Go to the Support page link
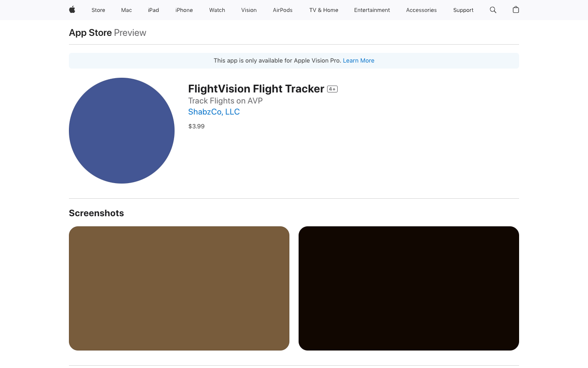 coord(463,10)
